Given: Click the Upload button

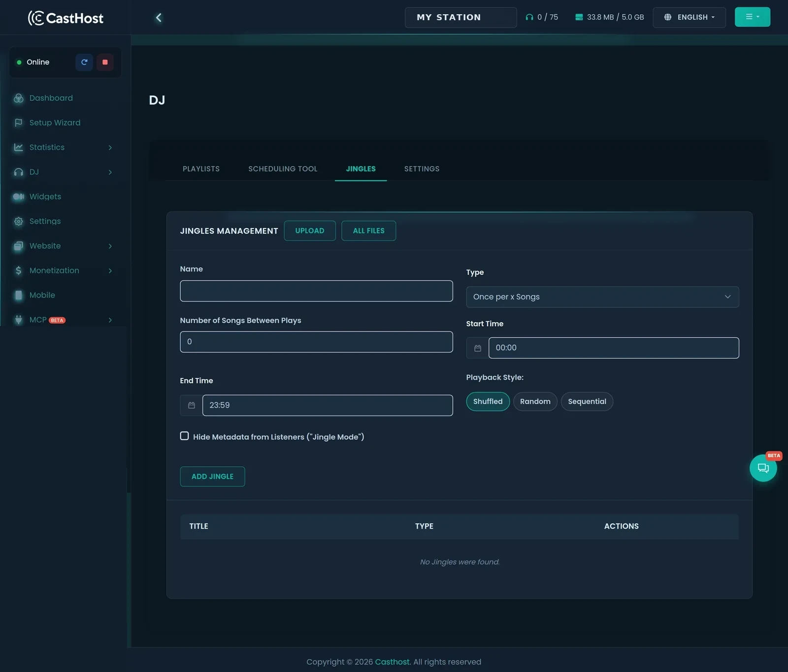Looking at the screenshot, I should (310, 231).
